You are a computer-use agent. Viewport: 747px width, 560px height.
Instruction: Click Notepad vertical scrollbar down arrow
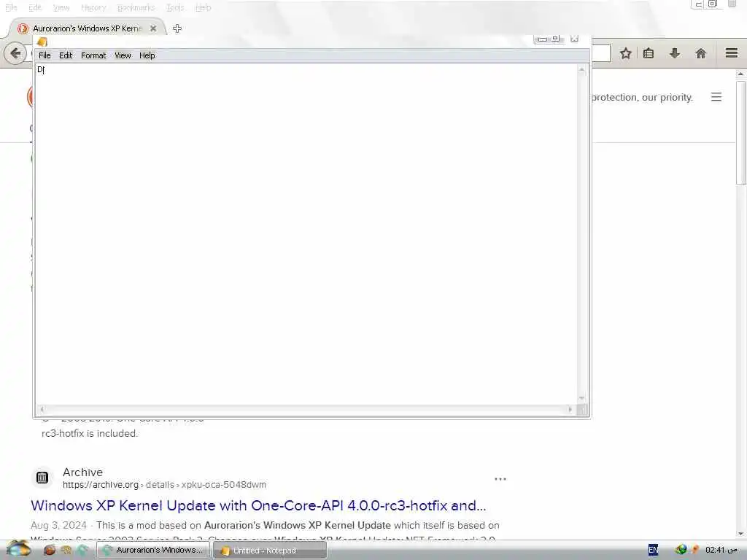(x=581, y=398)
